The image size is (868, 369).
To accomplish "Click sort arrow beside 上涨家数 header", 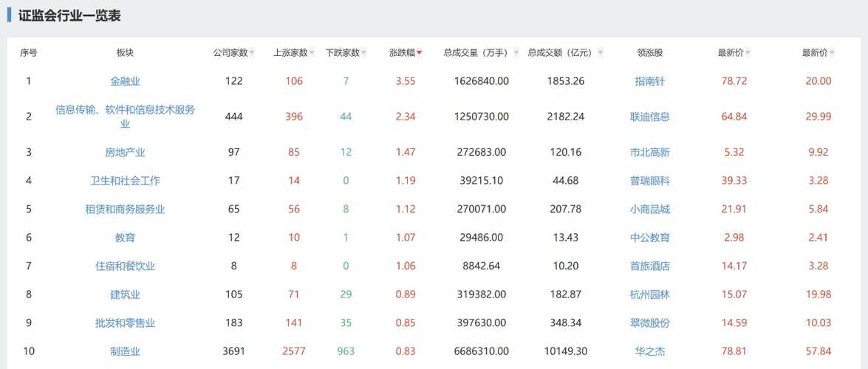I will click(x=312, y=53).
